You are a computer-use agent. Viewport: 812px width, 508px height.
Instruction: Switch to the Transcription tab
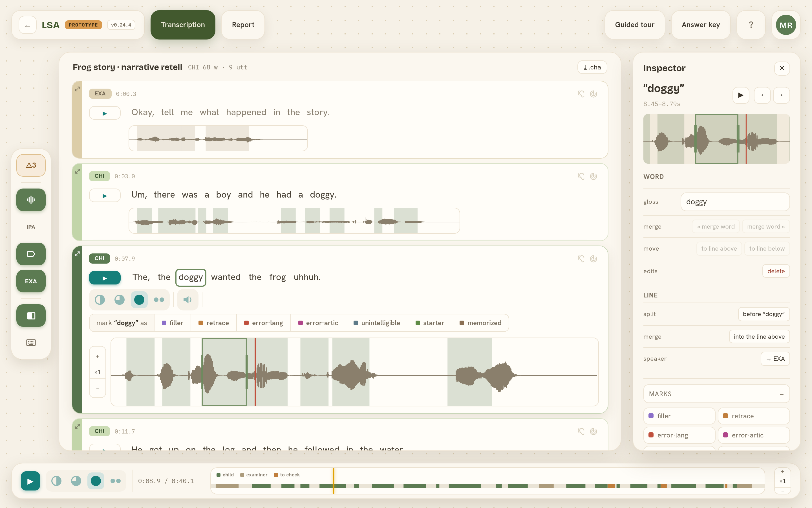pyautogui.click(x=183, y=25)
